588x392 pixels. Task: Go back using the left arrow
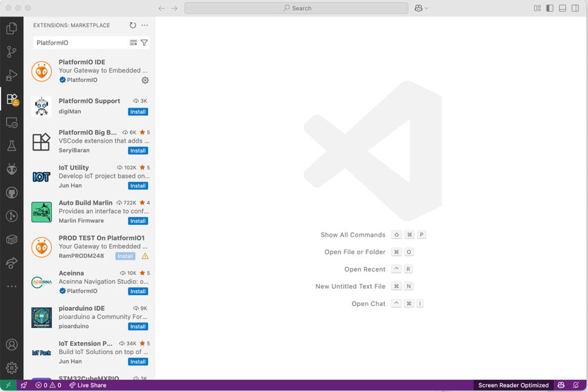tap(161, 8)
